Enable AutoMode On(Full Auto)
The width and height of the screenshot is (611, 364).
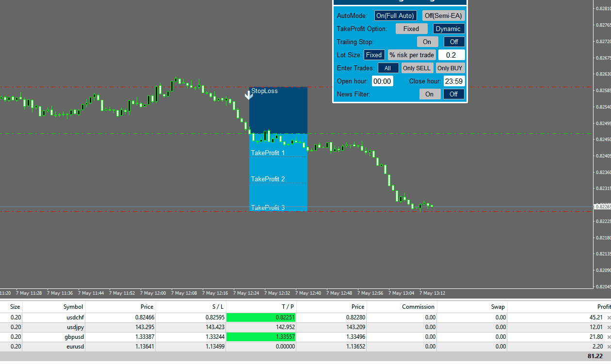tap(395, 16)
